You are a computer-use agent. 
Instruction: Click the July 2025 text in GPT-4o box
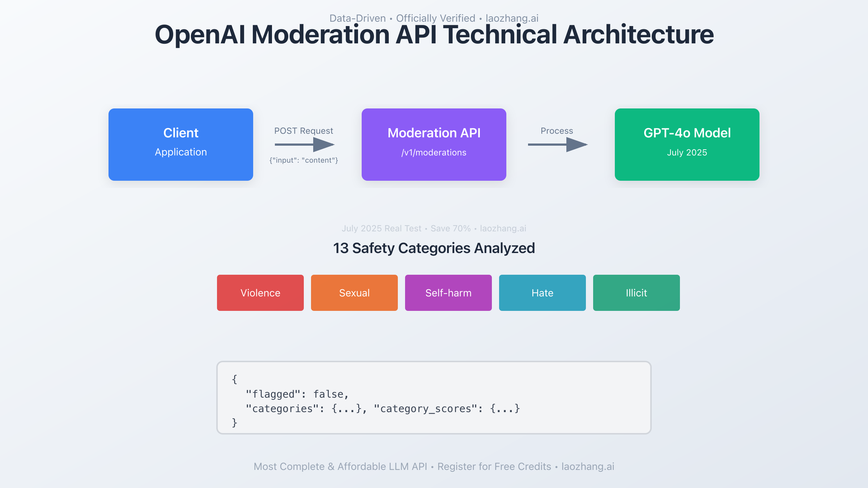[687, 153]
